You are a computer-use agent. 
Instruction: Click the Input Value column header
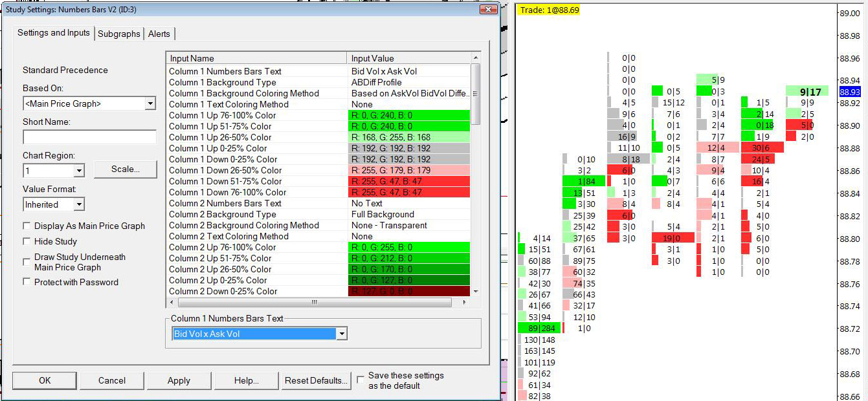[408, 58]
